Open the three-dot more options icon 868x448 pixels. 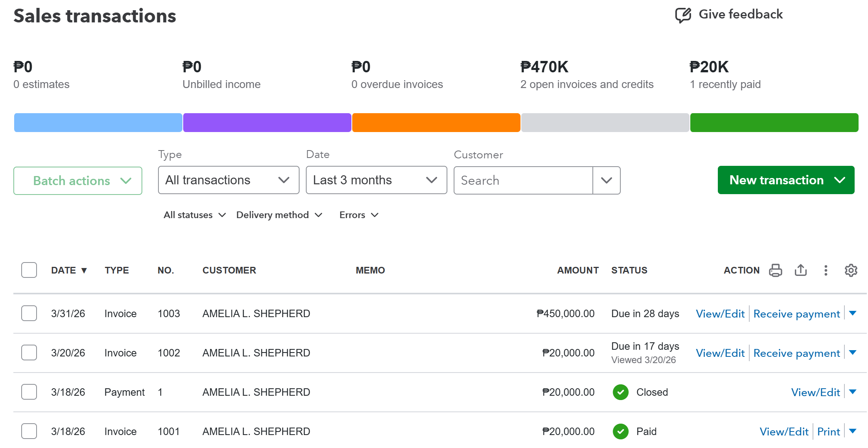[826, 270]
